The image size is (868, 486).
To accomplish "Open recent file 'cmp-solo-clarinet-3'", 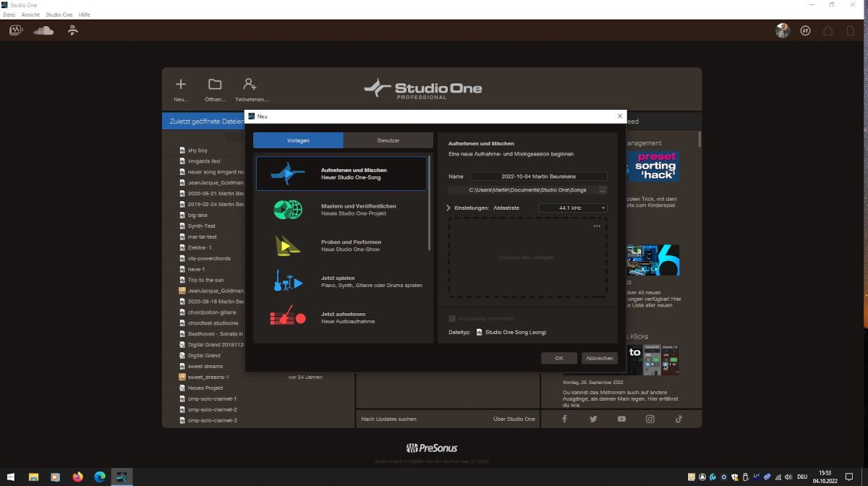I will tap(212, 420).
